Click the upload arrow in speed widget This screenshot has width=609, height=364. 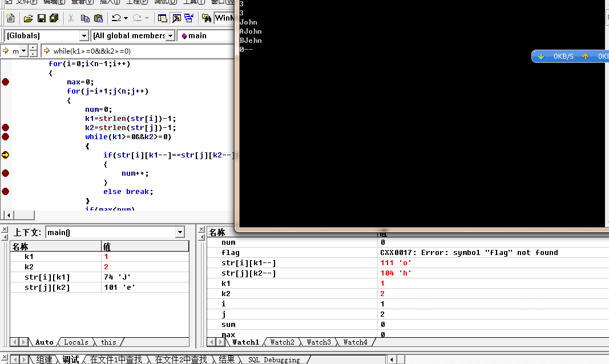[x=585, y=56]
